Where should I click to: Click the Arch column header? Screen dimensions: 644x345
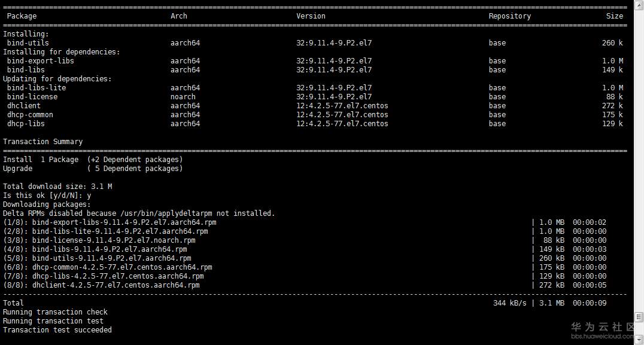[178, 16]
